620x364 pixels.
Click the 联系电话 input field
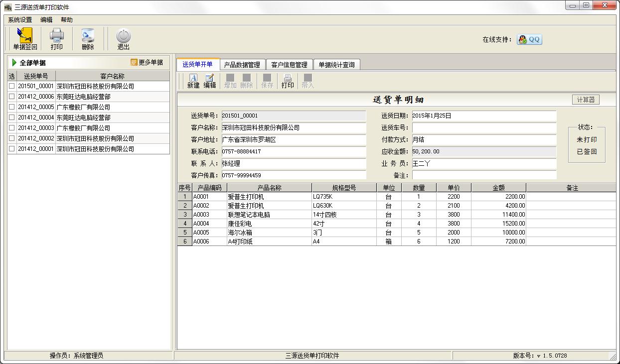(294, 151)
